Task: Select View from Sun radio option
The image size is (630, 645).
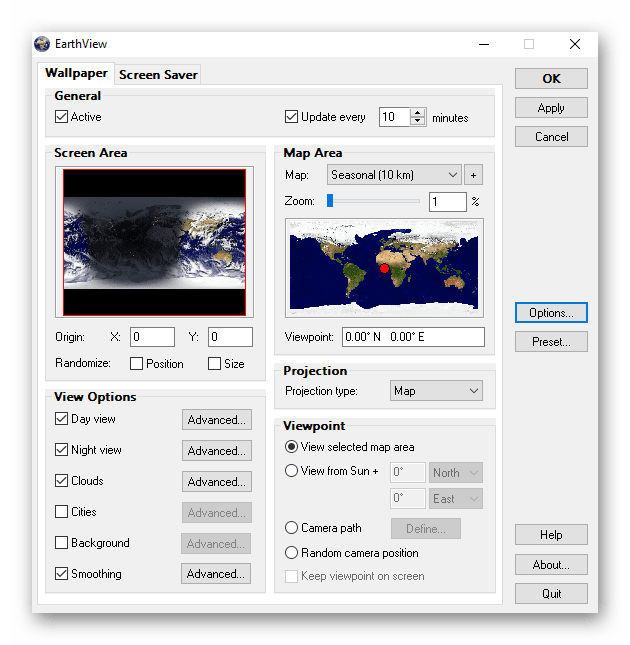Action: pos(291,471)
